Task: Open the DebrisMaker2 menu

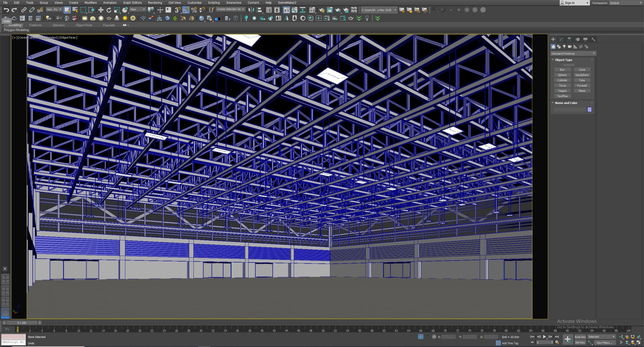Action: pos(287,3)
